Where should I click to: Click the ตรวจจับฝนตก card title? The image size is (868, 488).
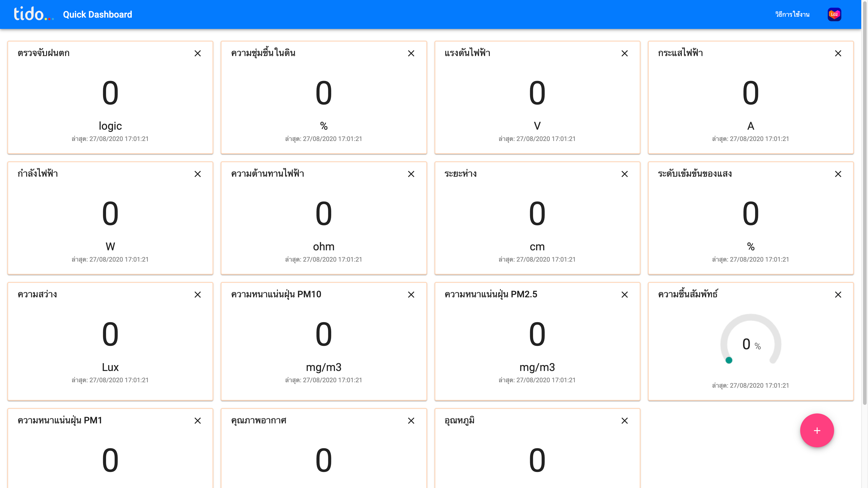tap(43, 53)
